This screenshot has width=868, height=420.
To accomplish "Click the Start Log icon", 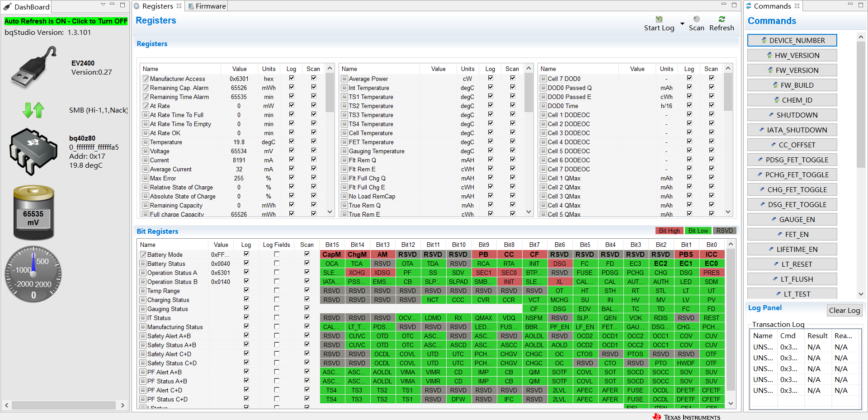I will click(659, 19).
